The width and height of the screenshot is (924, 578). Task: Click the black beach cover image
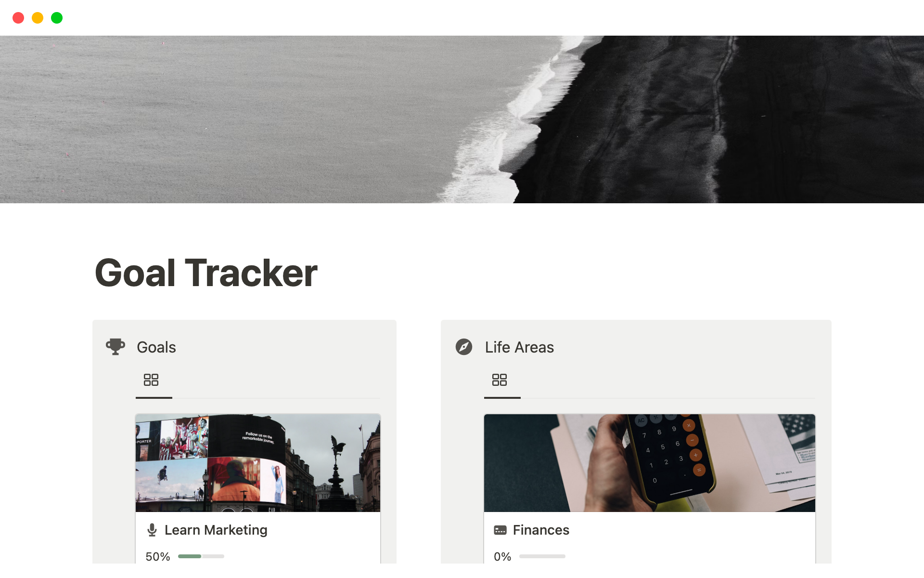pos(462,119)
